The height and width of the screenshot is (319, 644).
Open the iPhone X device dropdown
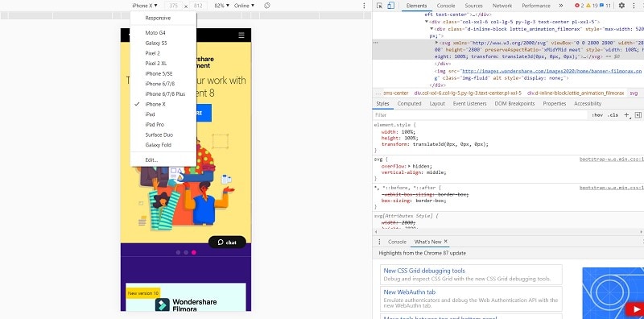pos(145,6)
